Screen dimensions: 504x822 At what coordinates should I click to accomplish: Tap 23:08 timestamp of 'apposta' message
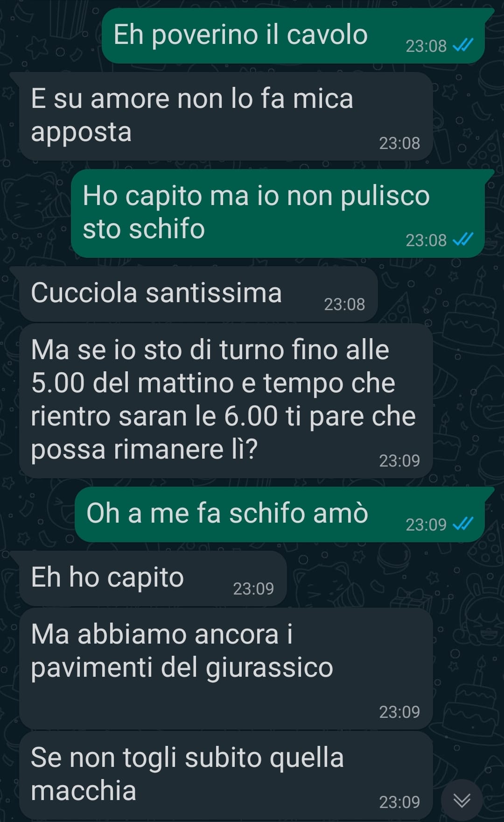pos(399,143)
